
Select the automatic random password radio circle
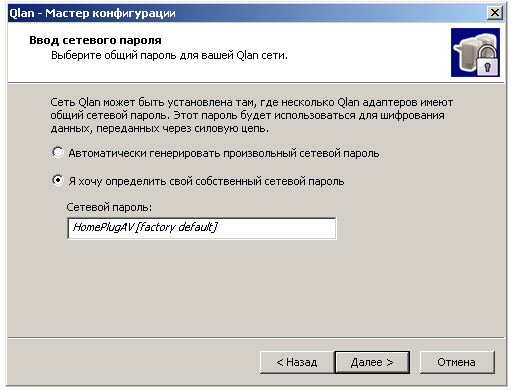click(x=58, y=152)
